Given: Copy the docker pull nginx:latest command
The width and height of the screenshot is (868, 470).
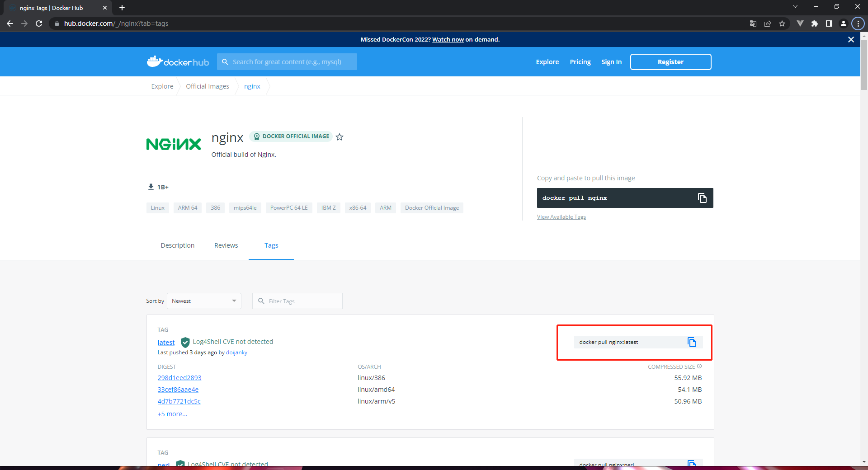Looking at the screenshot, I should (x=692, y=342).
